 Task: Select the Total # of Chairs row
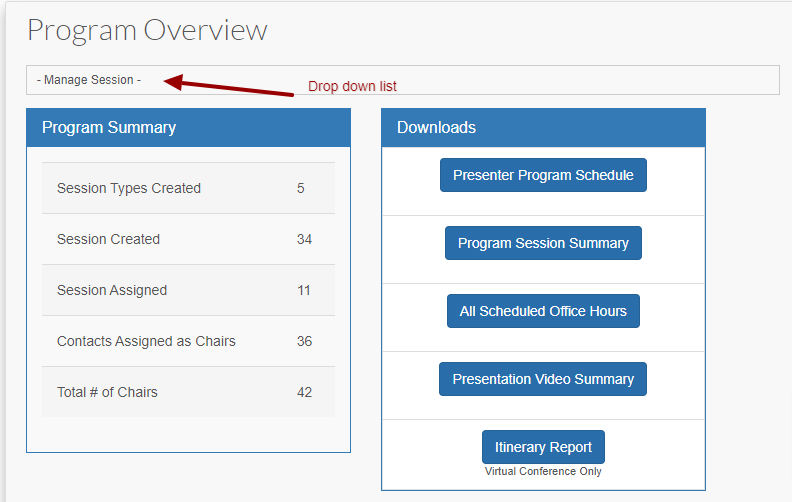coord(188,392)
